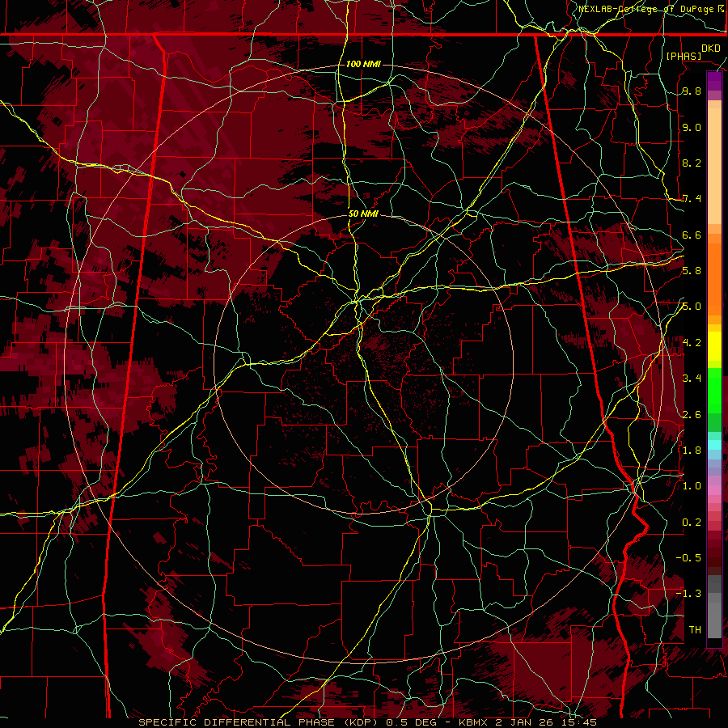Click the 5.0 colorbar scale value
Image resolution: width=728 pixels, height=728 pixels.
pyautogui.click(x=692, y=307)
